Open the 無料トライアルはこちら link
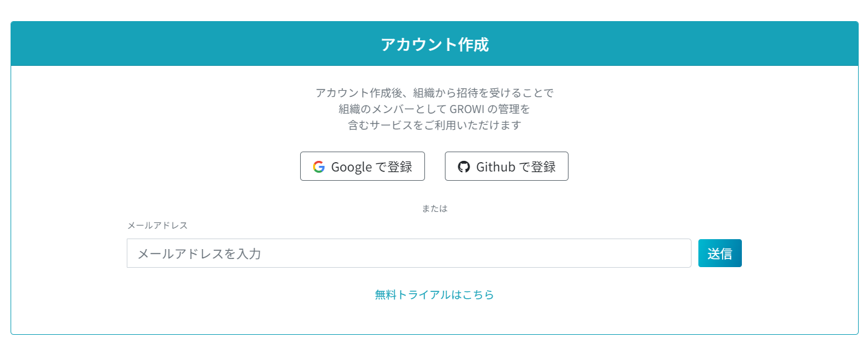The width and height of the screenshot is (868, 346). click(434, 295)
